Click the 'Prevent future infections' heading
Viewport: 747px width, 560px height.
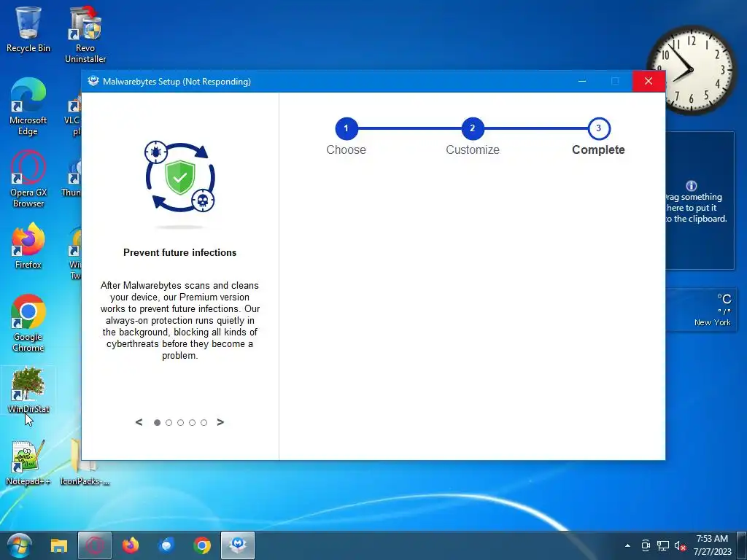click(x=180, y=252)
